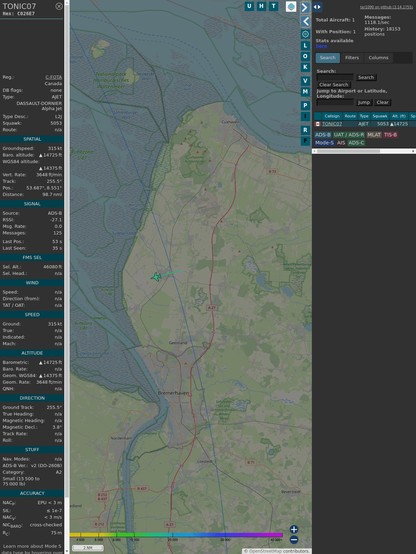Screen dimensions: 416x554
Task: Expand sidebar with right chevron button
Action: pos(305,8)
